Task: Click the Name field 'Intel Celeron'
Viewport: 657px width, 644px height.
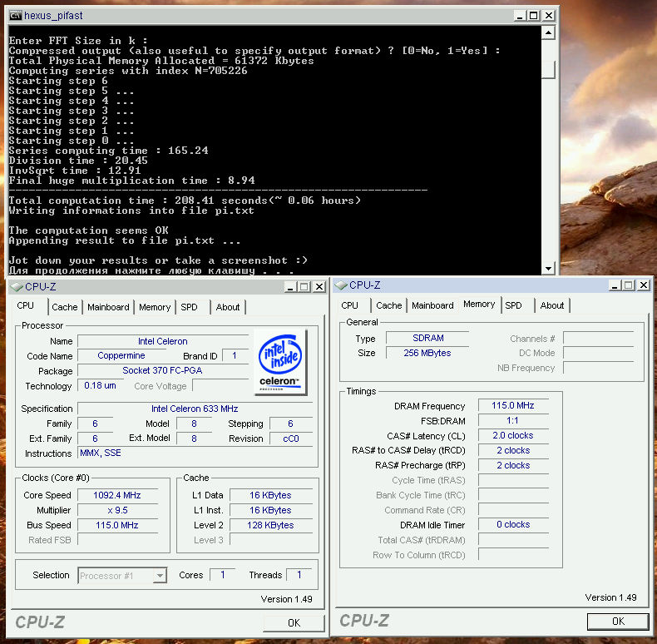Action: click(163, 341)
